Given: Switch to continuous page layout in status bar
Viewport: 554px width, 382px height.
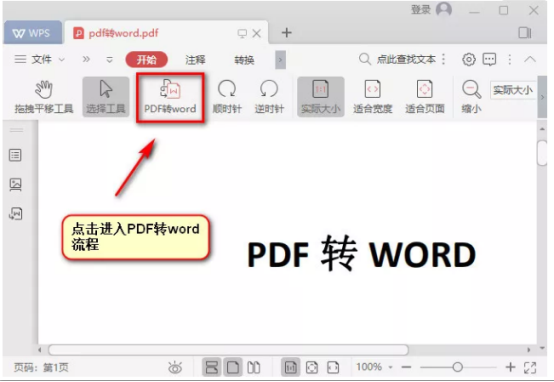Looking at the screenshot, I should click(211, 367).
